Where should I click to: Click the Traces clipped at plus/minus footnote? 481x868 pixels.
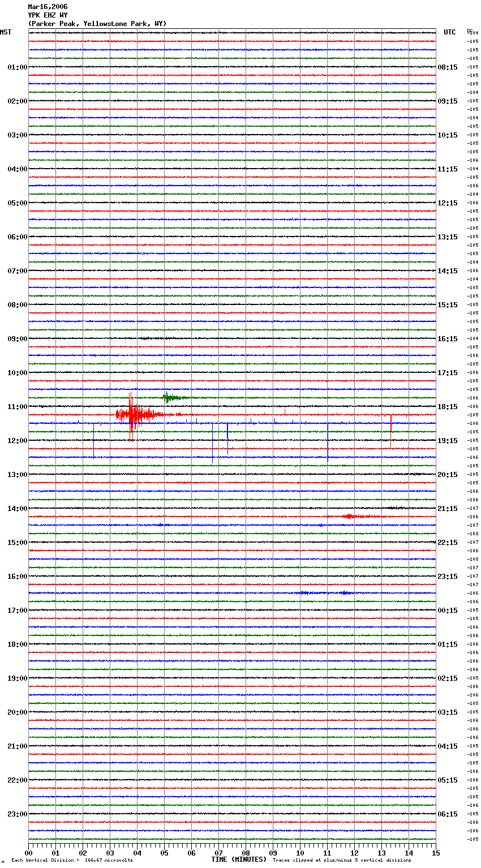pyautogui.click(x=342, y=861)
